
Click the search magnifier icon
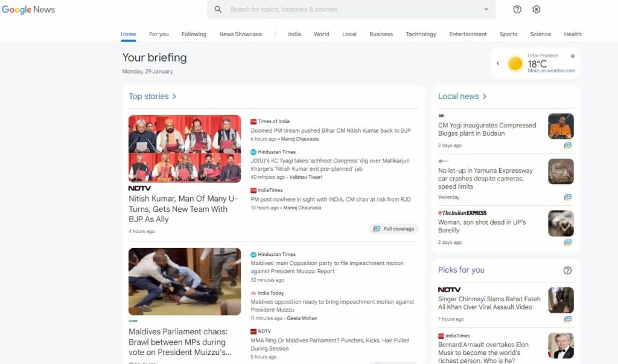[x=218, y=9]
